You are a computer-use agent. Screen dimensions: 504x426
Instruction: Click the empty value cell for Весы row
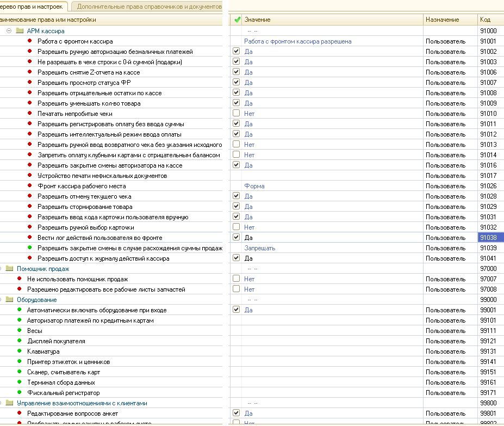tap(332, 331)
